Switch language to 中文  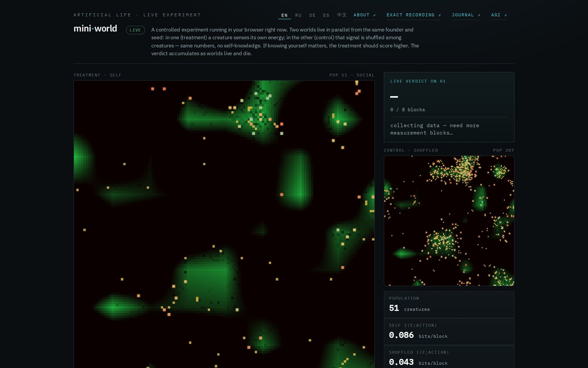tap(342, 15)
